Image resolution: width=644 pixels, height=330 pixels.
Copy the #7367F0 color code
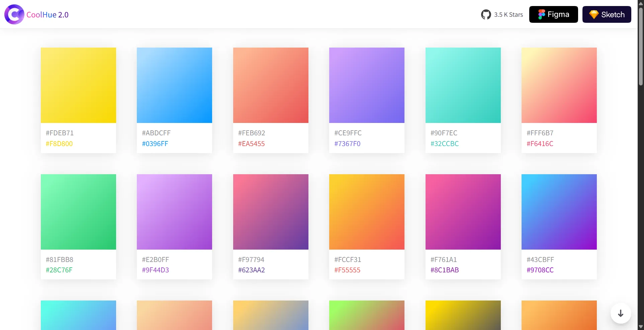point(347,144)
